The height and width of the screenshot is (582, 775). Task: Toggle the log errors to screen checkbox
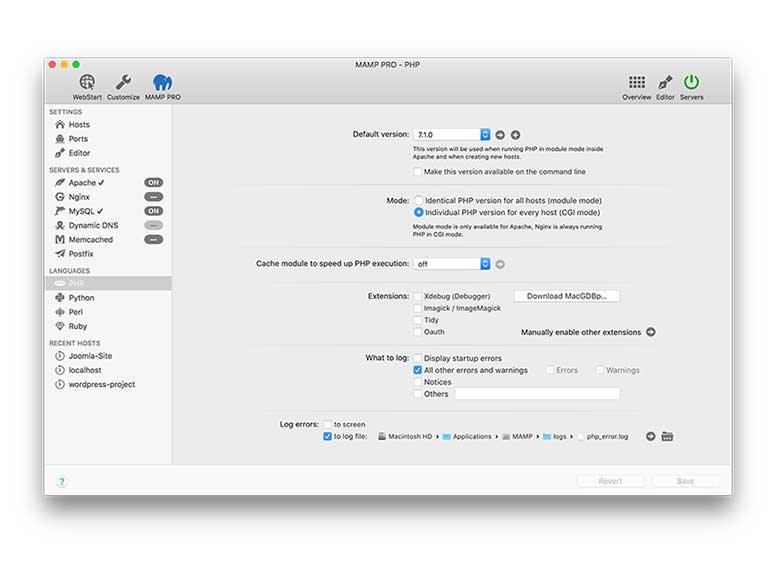coord(327,424)
